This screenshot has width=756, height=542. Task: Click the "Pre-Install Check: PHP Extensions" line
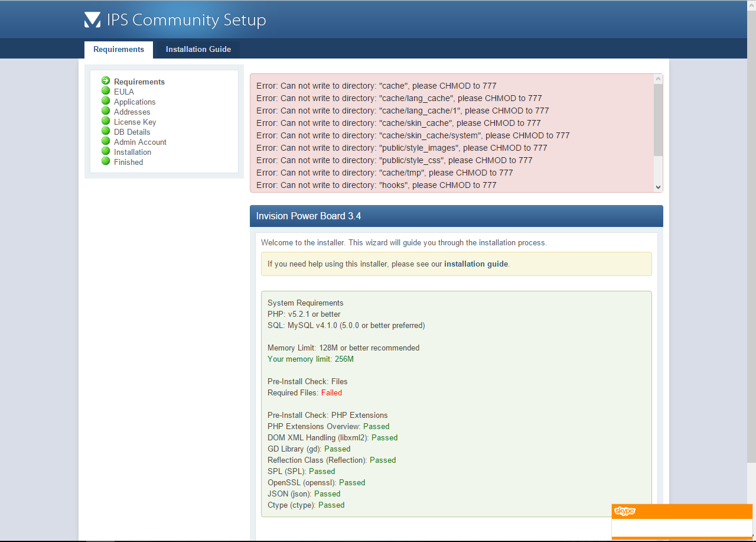pos(328,415)
